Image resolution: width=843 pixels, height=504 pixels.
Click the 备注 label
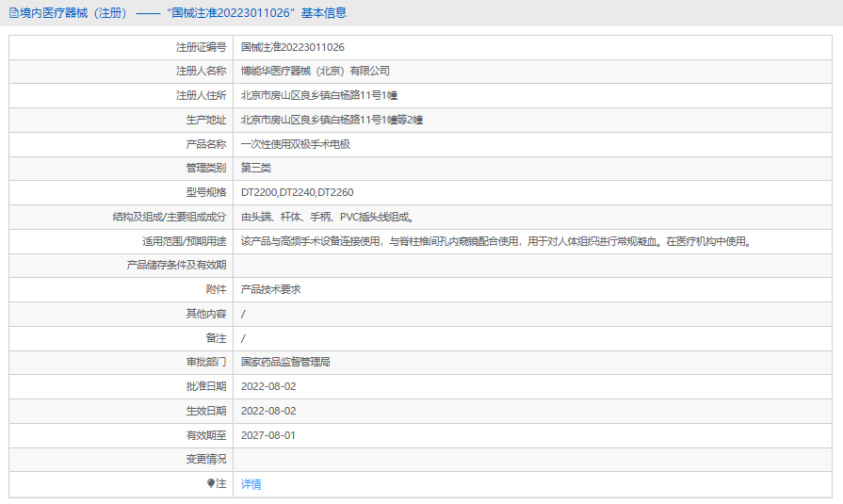pyautogui.click(x=216, y=338)
